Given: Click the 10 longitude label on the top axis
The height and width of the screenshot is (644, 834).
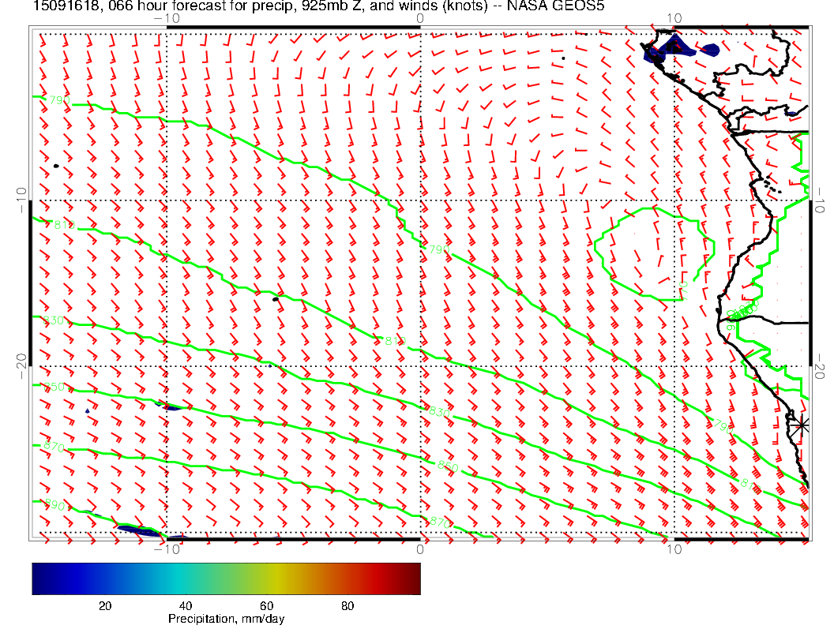Looking at the screenshot, I should point(674,17).
